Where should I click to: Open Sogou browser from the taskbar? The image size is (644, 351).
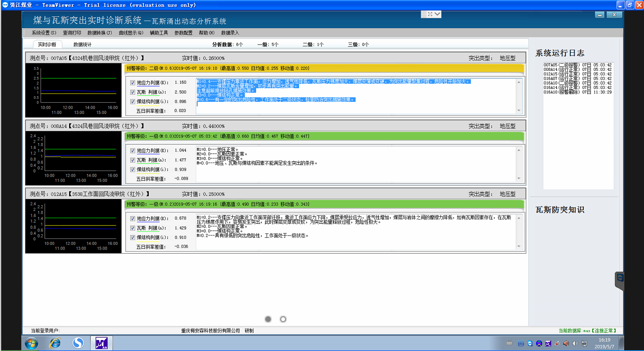(x=78, y=343)
